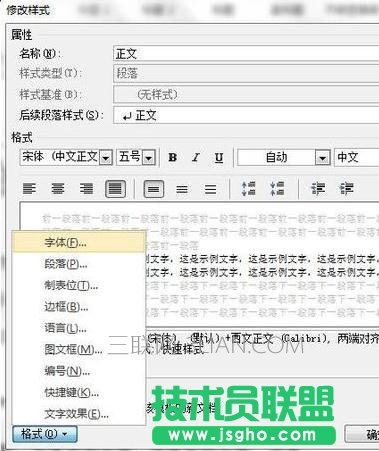Select 文字效果(E)... menu item

point(79,414)
